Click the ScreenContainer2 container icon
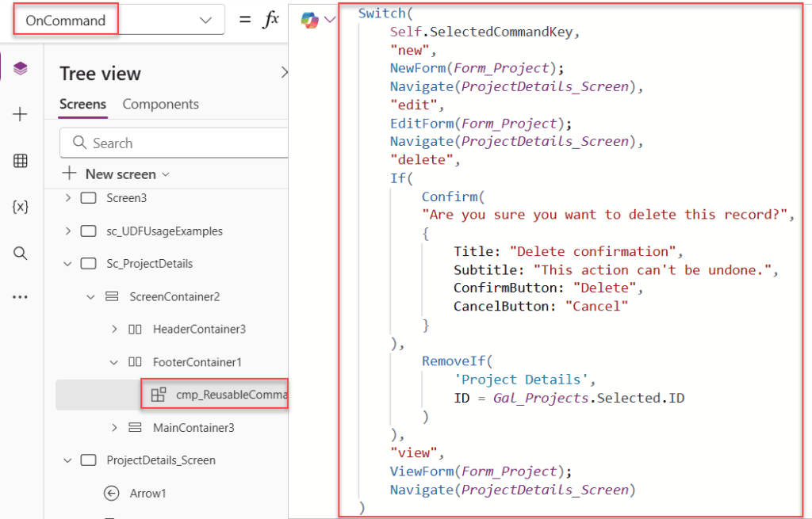The width and height of the screenshot is (812, 519). [112, 296]
